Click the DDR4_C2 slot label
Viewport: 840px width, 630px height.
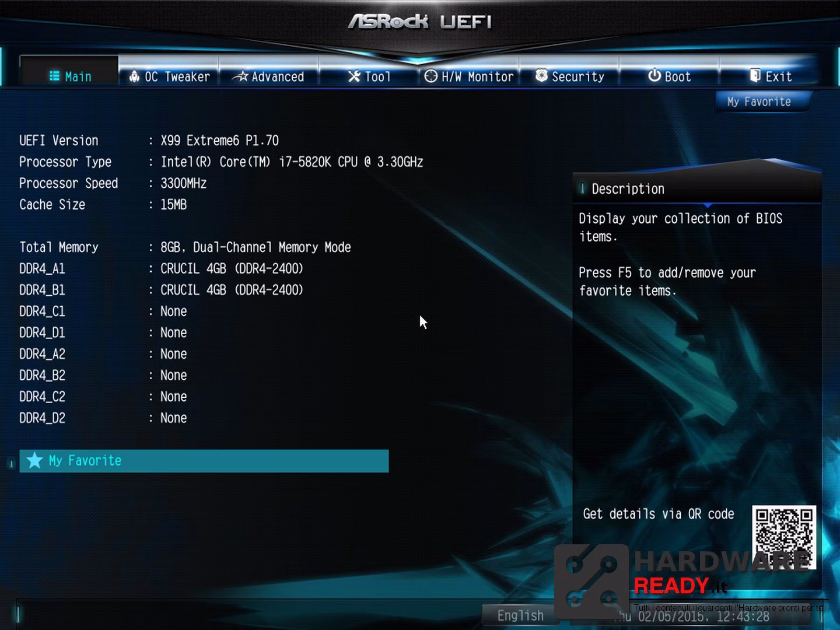pos(43,397)
